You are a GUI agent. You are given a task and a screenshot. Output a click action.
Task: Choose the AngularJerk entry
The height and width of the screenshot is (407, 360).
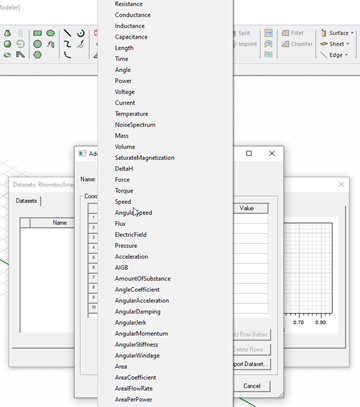pos(130,323)
